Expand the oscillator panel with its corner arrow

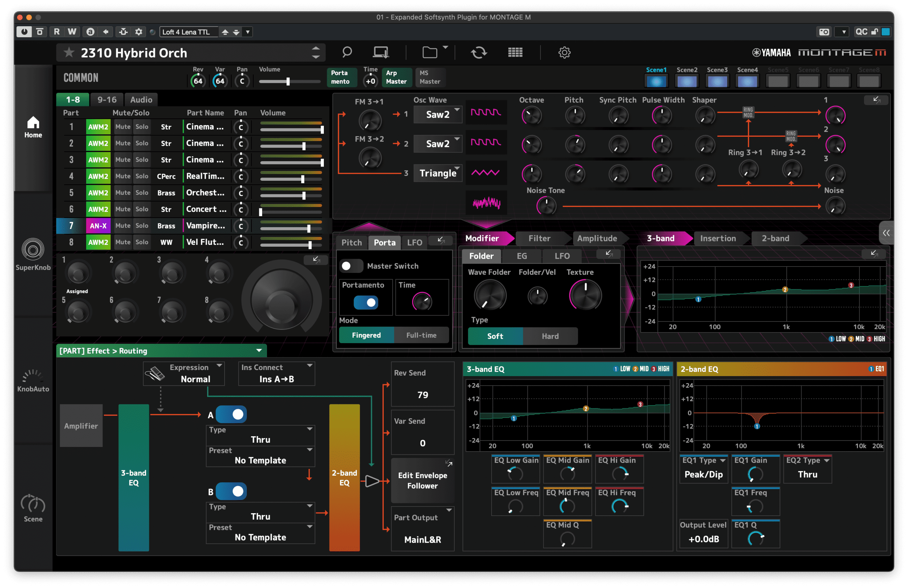coord(876,100)
